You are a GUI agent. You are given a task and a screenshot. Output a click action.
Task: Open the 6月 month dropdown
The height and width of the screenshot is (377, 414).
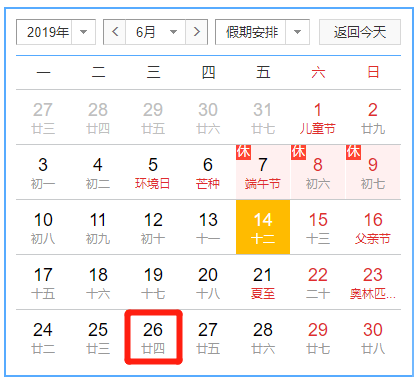click(155, 32)
